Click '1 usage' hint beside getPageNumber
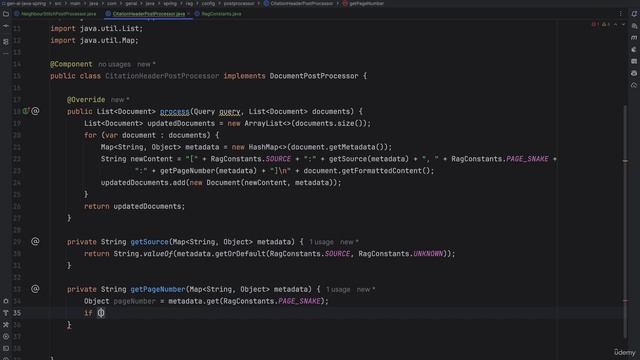The image size is (640, 360). [x=338, y=289]
